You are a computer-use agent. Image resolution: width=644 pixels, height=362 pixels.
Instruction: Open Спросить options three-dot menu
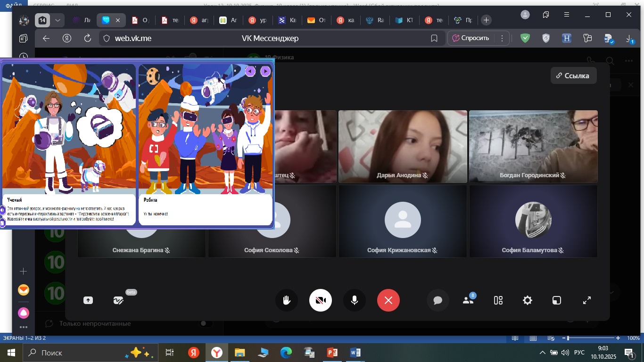[x=502, y=38]
